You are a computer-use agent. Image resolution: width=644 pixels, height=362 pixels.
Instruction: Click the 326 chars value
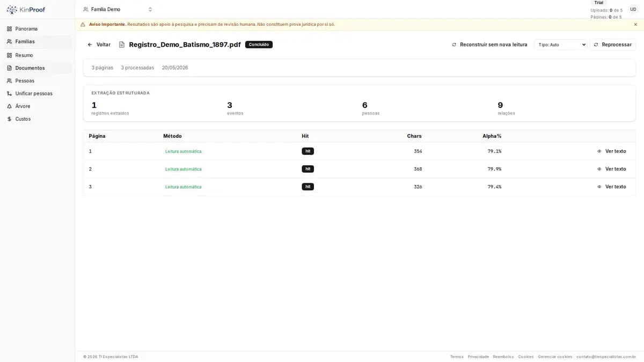tap(418, 187)
